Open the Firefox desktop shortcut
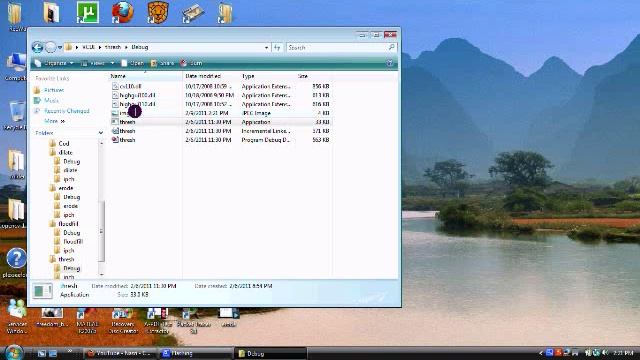Image resolution: width=640 pixels, height=360 pixels. click(x=122, y=12)
